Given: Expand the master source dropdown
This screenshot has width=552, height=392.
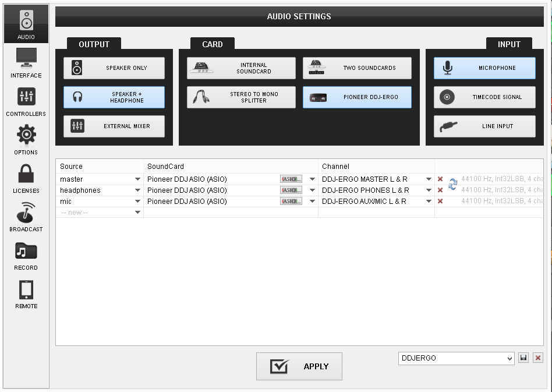Looking at the screenshot, I should pos(137,179).
